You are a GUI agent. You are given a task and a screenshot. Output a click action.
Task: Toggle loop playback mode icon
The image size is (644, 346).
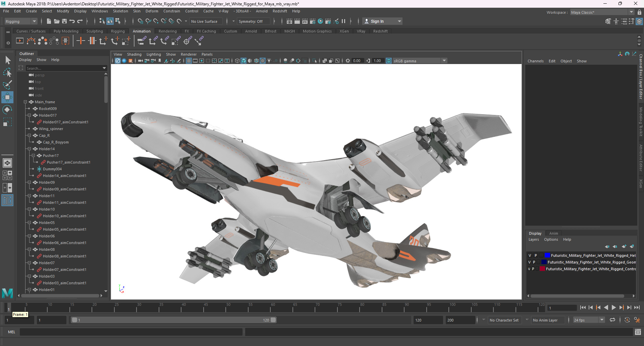612,320
